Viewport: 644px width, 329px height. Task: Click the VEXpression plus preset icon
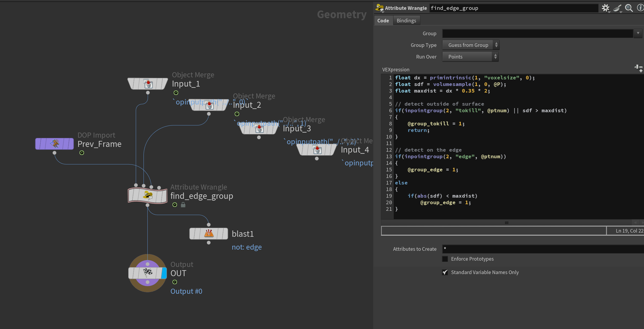pyautogui.click(x=638, y=68)
